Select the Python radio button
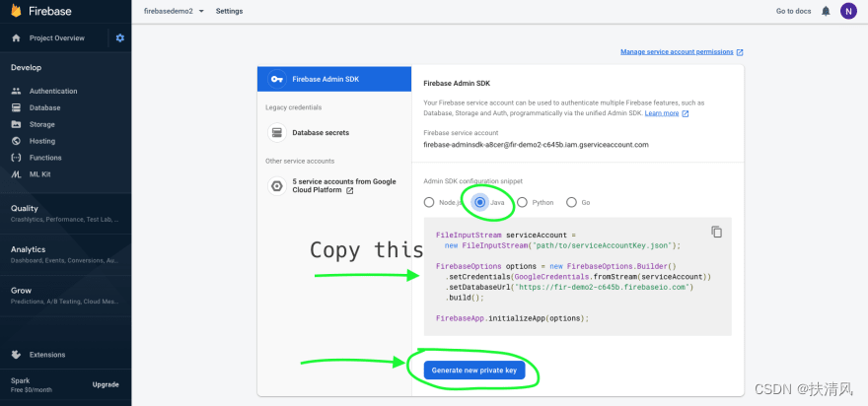 point(522,202)
